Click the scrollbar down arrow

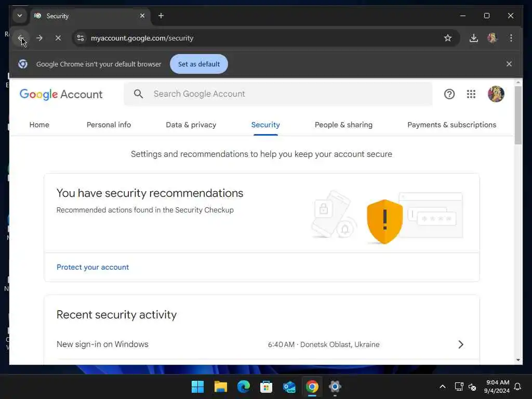click(518, 360)
